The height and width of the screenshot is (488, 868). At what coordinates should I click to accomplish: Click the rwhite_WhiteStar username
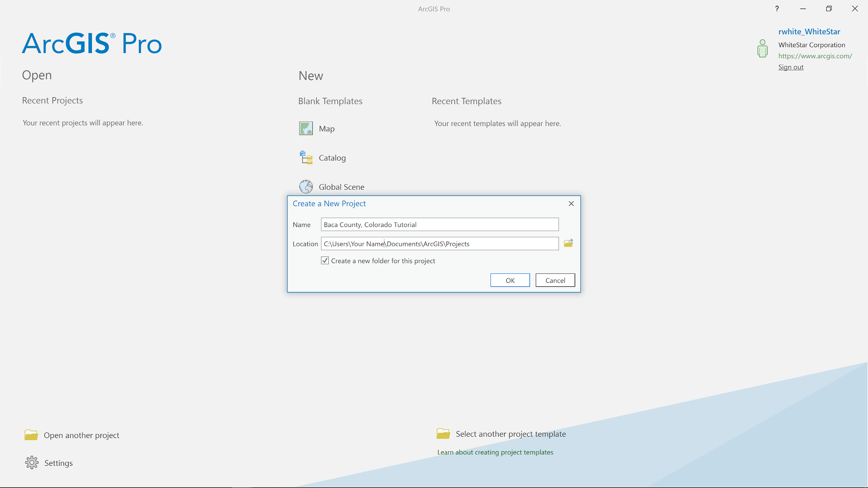tap(809, 32)
